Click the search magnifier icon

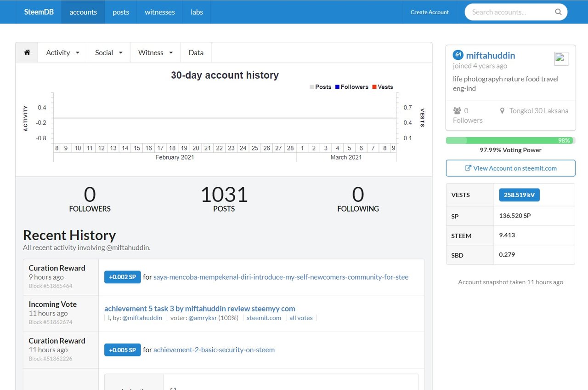click(558, 12)
